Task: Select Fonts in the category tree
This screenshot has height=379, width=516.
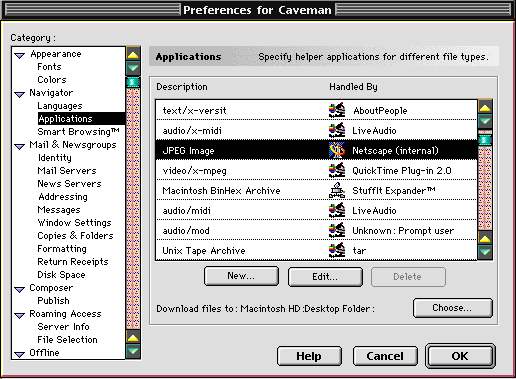Action: (49, 67)
